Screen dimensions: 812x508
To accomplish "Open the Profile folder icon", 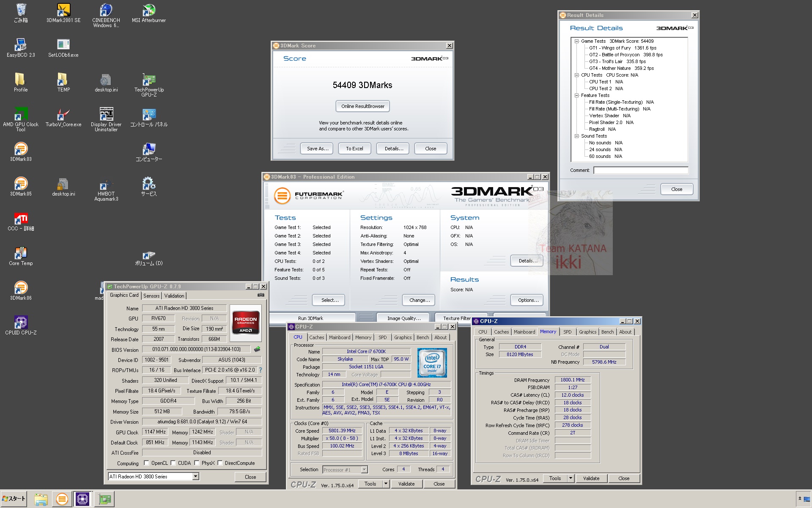I will (x=21, y=82).
